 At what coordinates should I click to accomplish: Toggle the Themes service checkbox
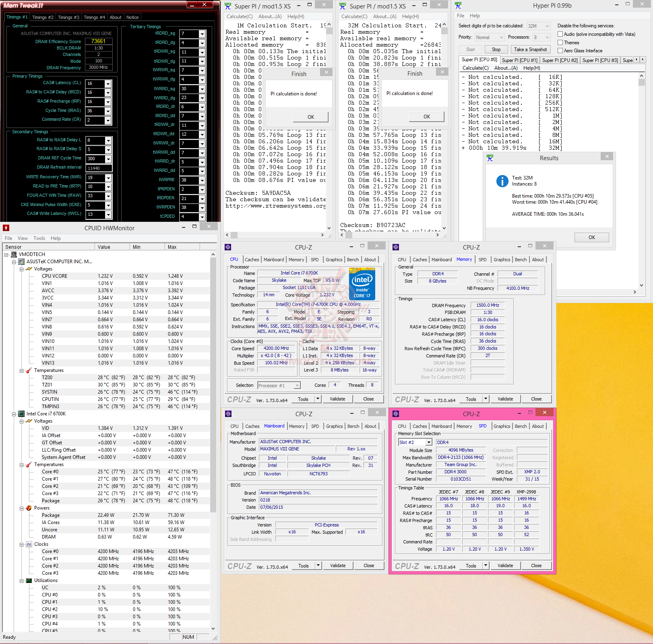(560, 43)
